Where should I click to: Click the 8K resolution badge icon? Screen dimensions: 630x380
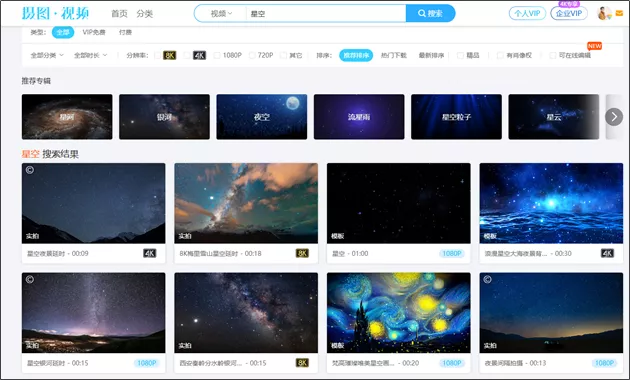tap(170, 55)
